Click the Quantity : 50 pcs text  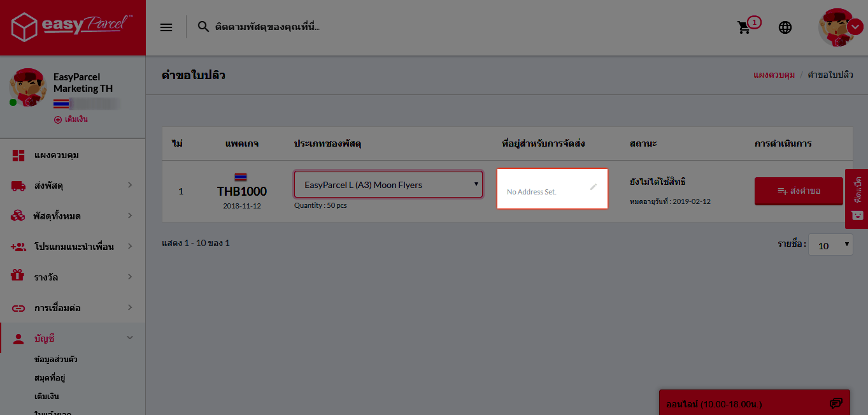[320, 205]
